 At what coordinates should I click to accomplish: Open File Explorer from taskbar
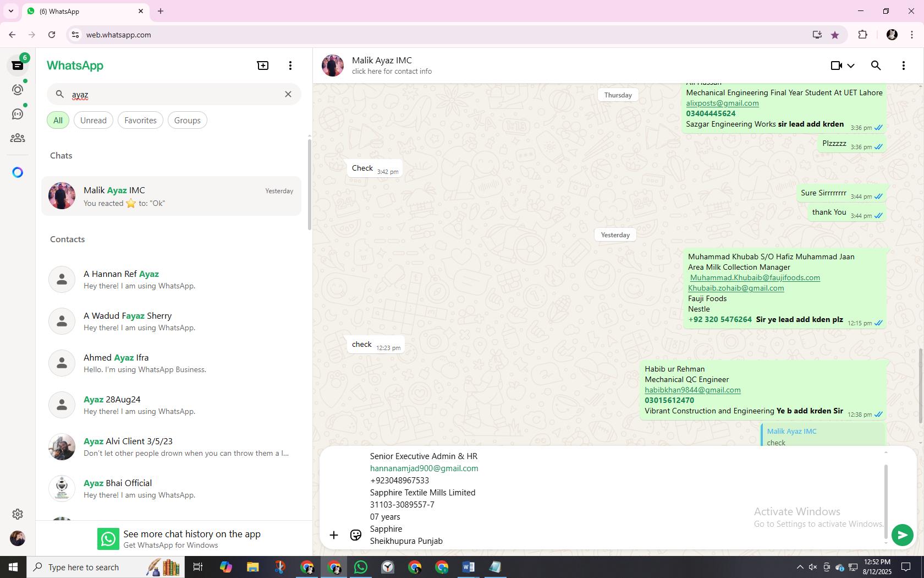(252, 567)
